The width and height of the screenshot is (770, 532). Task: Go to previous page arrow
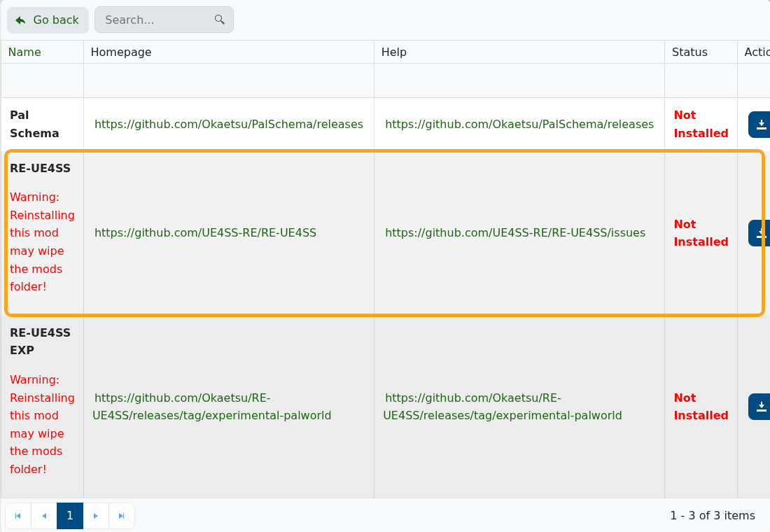click(x=44, y=516)
